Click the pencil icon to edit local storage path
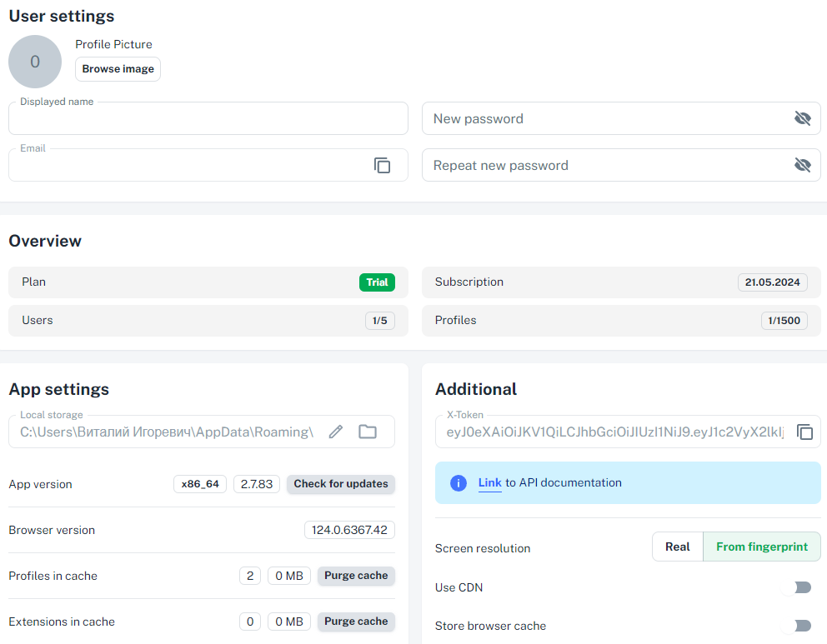The width and height of the screenshot is (827, 644). pos(335,432)
